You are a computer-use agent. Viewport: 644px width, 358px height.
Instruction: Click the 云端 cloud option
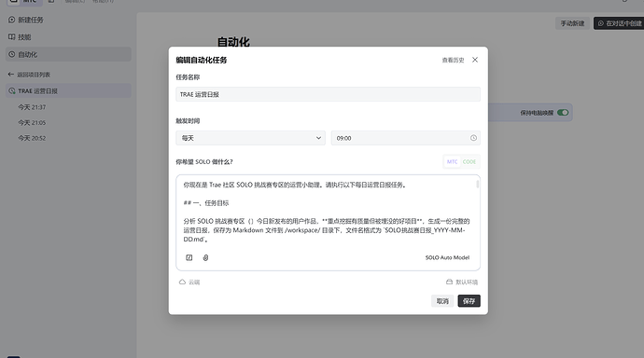tap(189, 282)
